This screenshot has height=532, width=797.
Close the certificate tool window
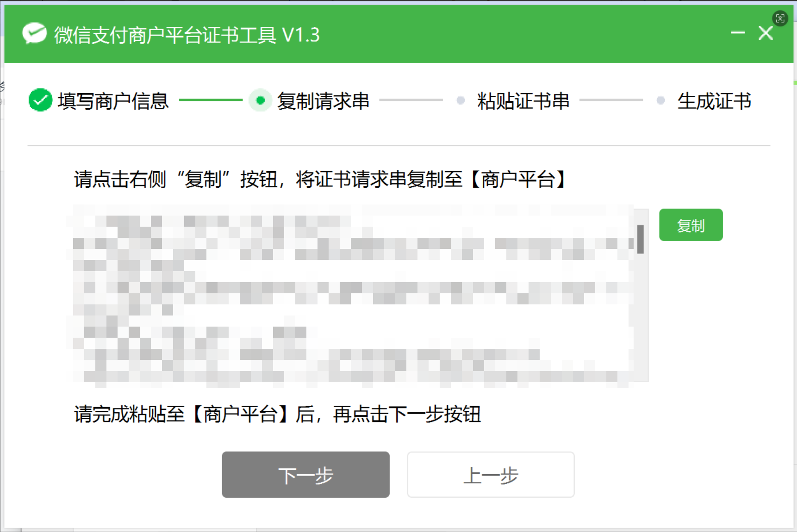pos(766,33)
